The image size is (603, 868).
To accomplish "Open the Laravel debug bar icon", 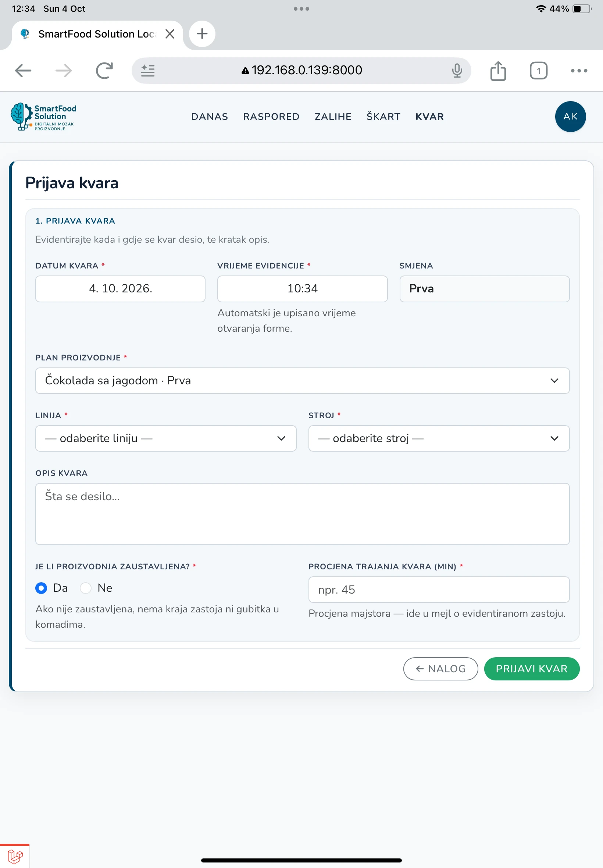I will tap(15, 856).
